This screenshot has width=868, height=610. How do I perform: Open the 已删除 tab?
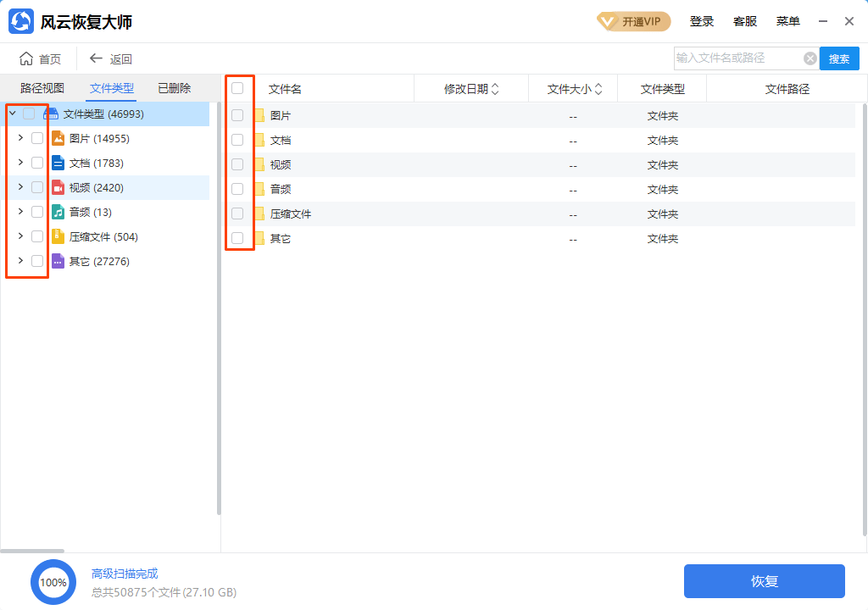(x=175, y=88)
